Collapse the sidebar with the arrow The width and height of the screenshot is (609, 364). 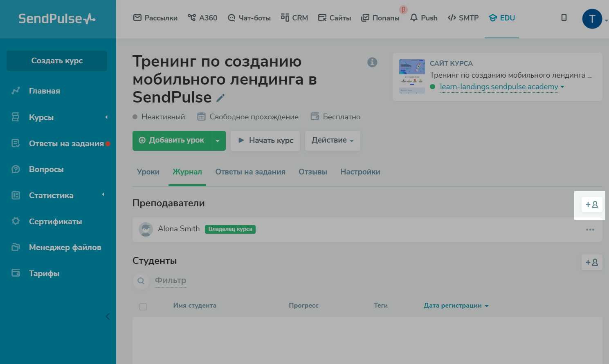tap(108, 316)
